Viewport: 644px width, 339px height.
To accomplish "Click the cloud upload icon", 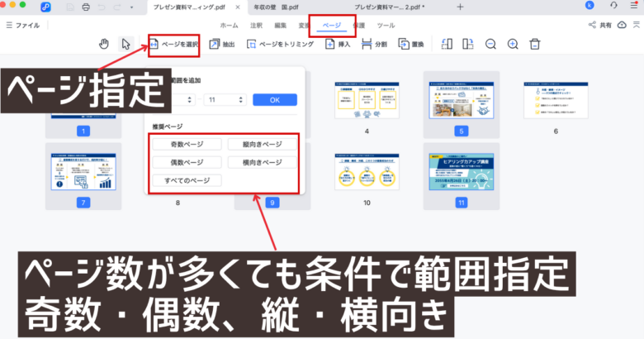I will pyautogui.click(x=622, y=25).
